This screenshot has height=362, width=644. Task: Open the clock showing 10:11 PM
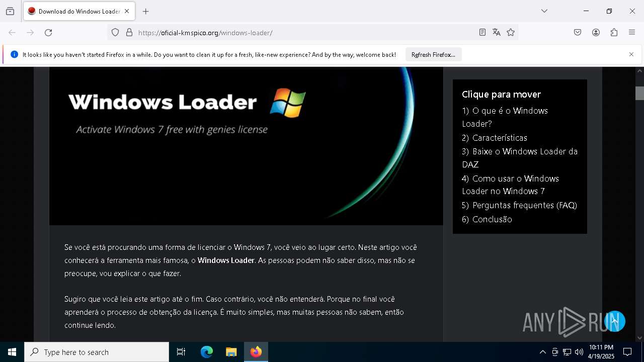(601, 352)
